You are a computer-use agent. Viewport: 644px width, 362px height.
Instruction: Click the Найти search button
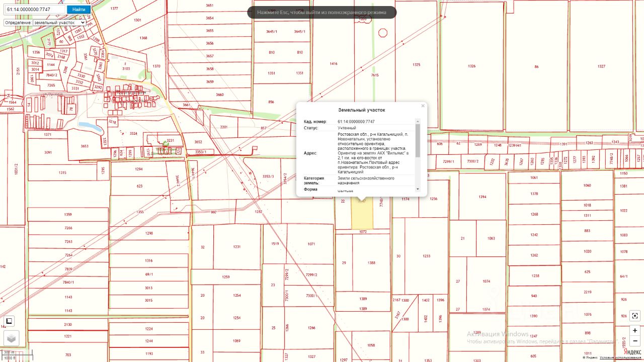(78, 10)
